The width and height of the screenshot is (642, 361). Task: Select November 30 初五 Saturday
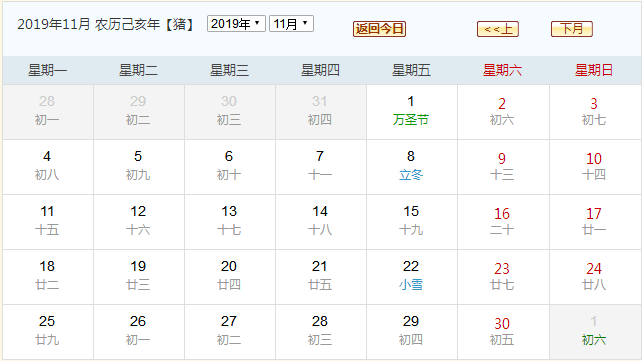[502, 332]
